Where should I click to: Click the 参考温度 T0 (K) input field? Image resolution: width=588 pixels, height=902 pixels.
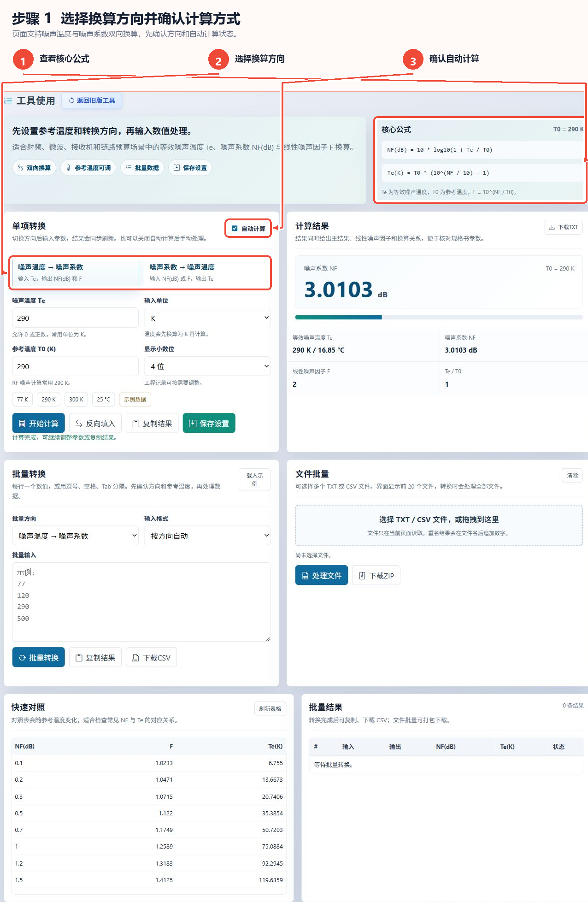pyautogui.click(x=75, y=366)
